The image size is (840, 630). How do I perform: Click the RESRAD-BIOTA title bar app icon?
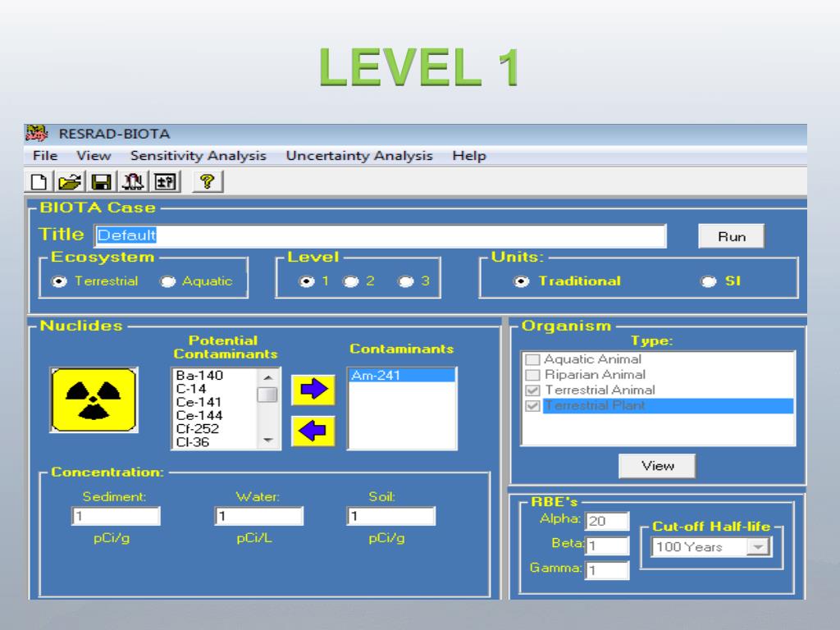36,134
